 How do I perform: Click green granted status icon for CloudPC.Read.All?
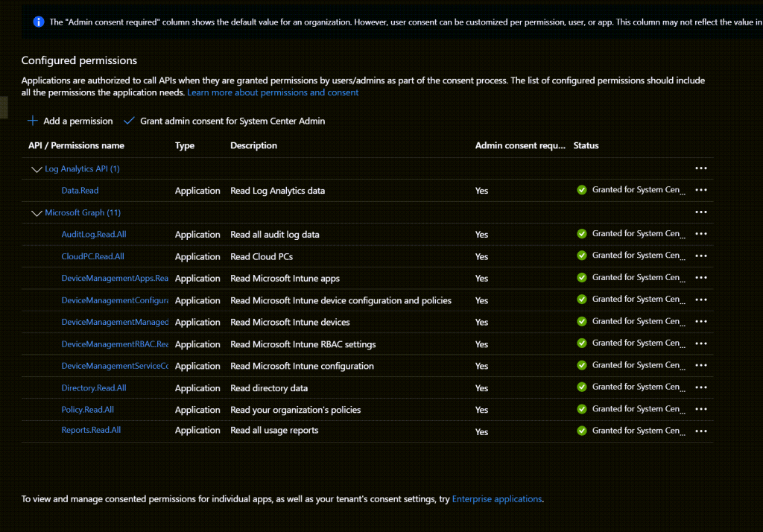[x=582, y=256]
